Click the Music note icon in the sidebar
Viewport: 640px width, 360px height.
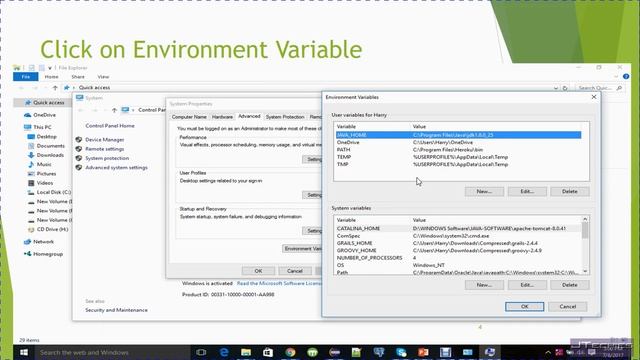pyautogui.click(x=31, y=164)
